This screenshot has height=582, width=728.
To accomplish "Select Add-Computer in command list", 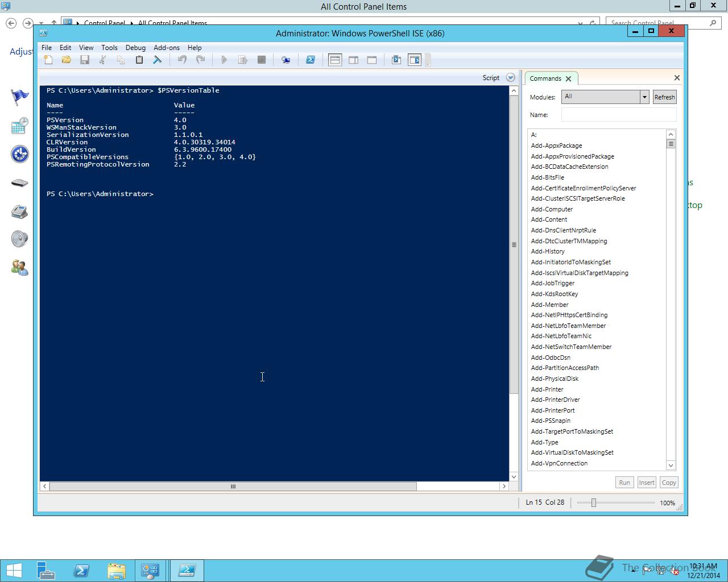I will click(x=552, y=209).
